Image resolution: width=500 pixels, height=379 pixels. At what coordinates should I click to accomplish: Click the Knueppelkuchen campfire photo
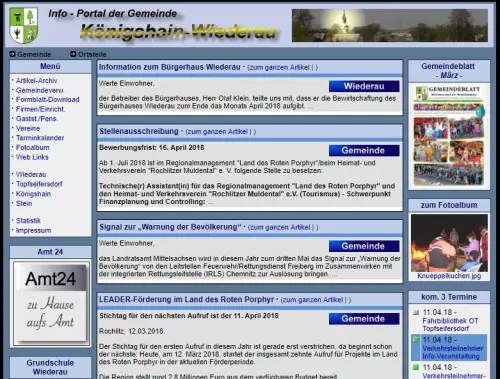point(449,243)
